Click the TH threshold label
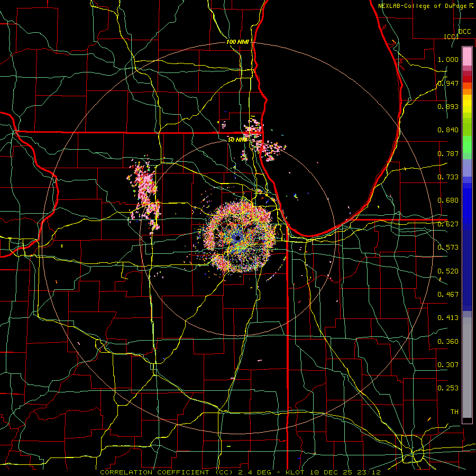The height and width of the screenshot is (476, 476). (x=454, y=412)
